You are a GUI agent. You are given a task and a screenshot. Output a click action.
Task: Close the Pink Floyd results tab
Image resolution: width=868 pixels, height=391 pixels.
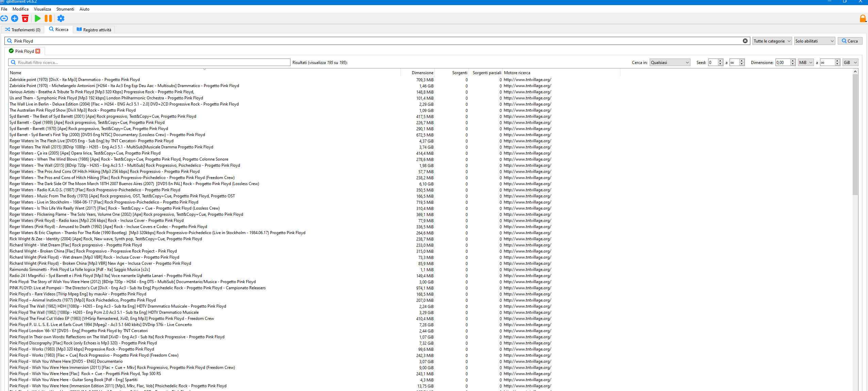pos(38,51)
